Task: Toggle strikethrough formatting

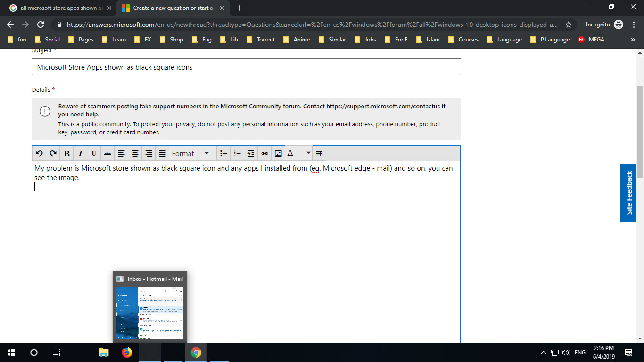Action: [108, 154]
